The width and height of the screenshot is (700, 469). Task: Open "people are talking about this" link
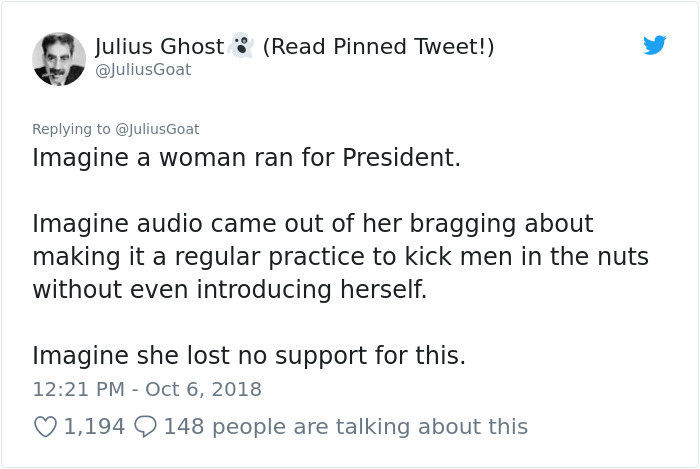[369, 427]
